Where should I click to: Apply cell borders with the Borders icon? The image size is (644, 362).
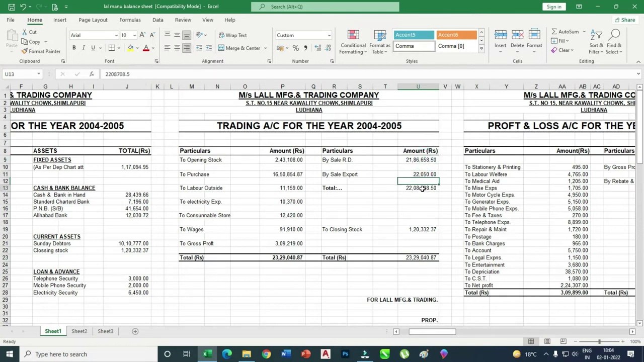pyautogui.click(x=112, y=48)
